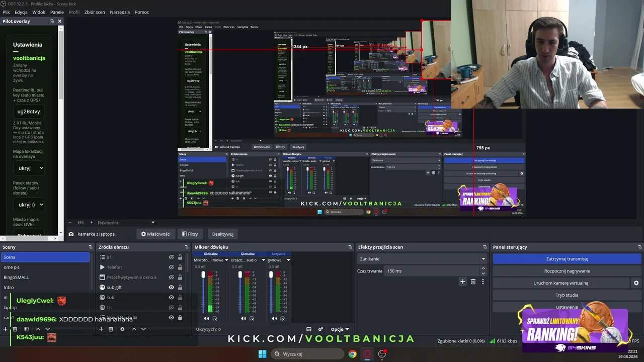The image size is (644, 362).
Task: Remove the selected source
Action: [x=111, y=329]
